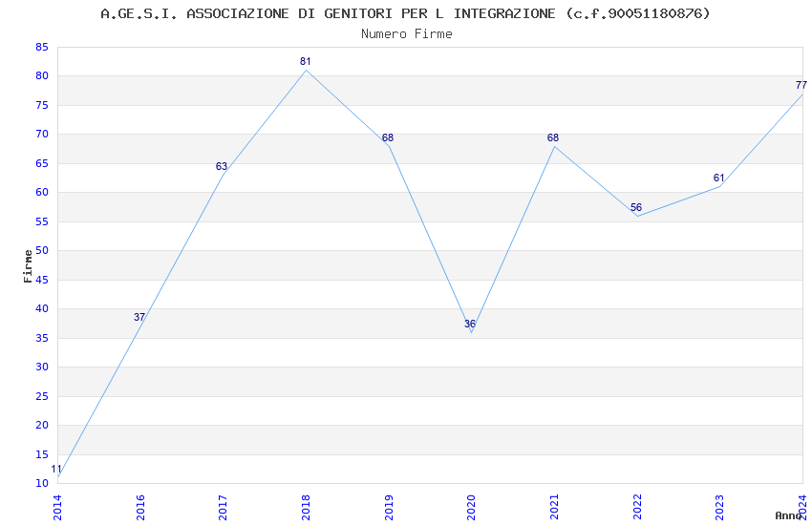Select lowest dip label 36 for 2020
This screenshot has height=525, width=812.
pyautogui.click(x=470, y=324)
